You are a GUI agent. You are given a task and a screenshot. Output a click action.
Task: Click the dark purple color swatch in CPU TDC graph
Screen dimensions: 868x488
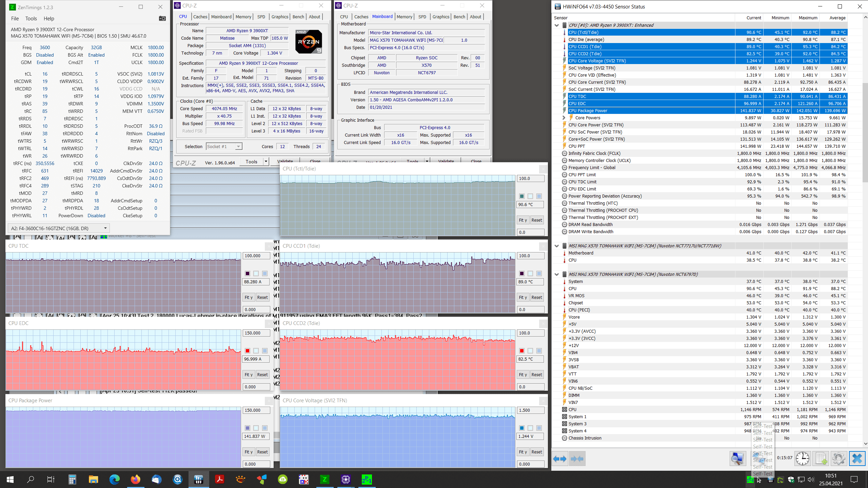coord(248,273)
